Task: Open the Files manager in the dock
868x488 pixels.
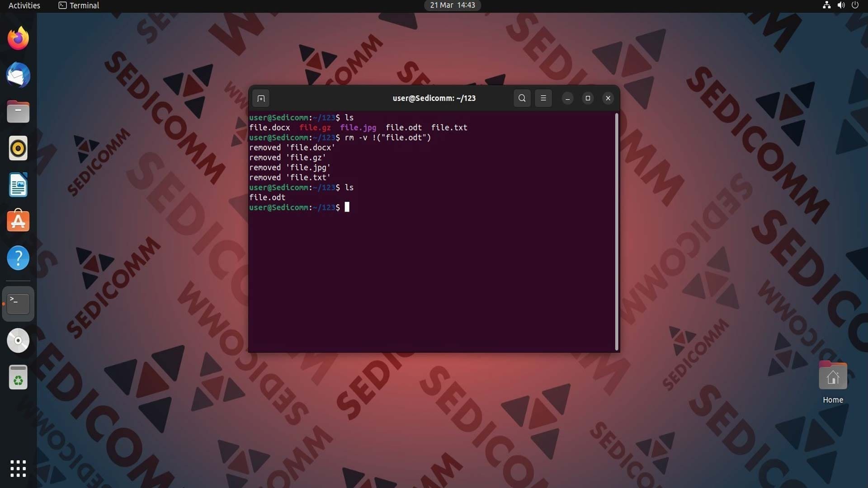Action: tap(18, 112)
